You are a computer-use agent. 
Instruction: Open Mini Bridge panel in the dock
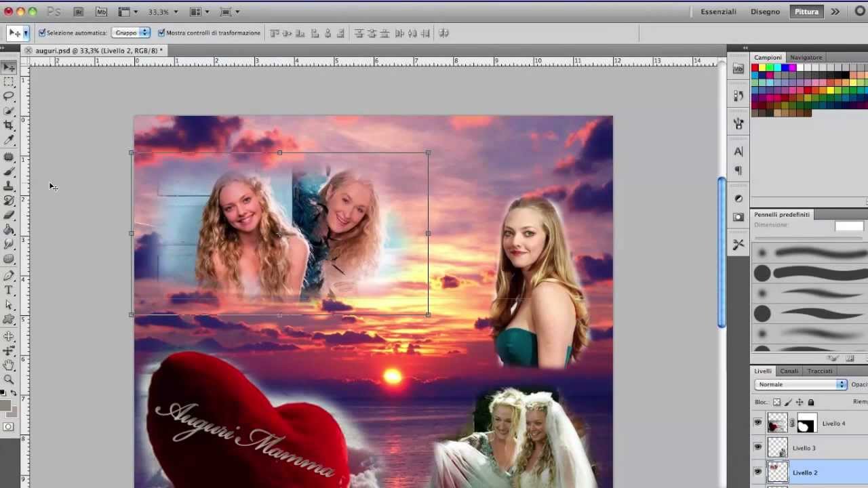(x=738, y=68)
